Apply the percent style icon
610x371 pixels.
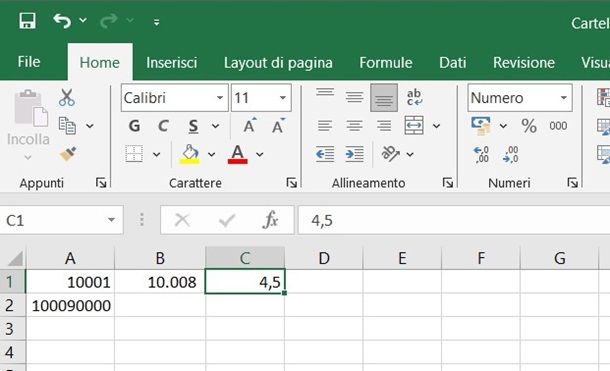(x=529, y=126)
